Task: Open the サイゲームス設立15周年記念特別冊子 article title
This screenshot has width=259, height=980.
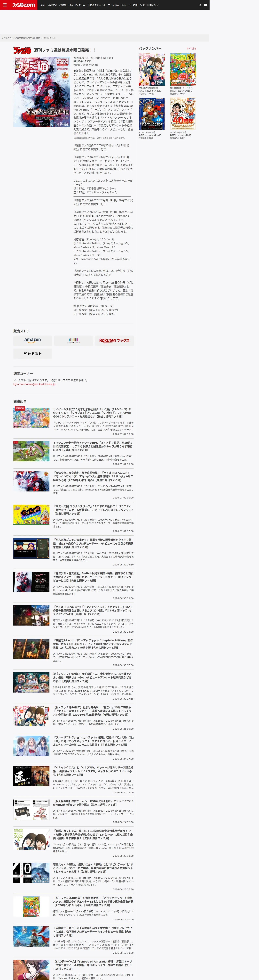Action: click(93, 413)
